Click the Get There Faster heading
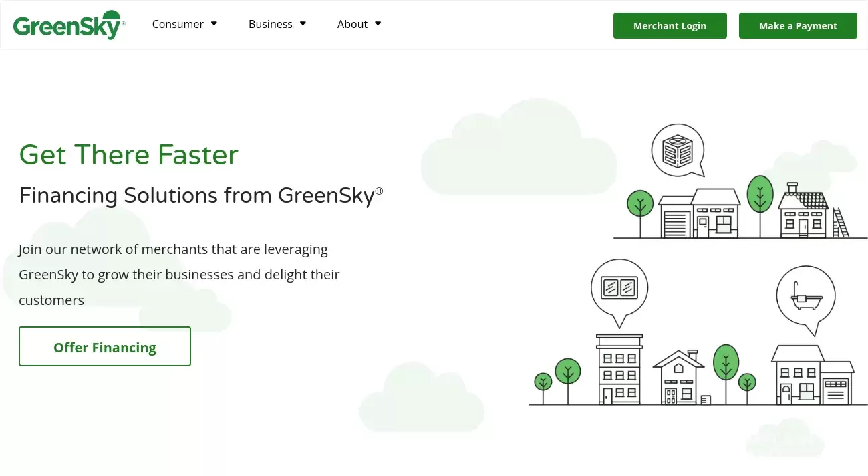This screenshot has width=868, height=476. pos(129,155)
